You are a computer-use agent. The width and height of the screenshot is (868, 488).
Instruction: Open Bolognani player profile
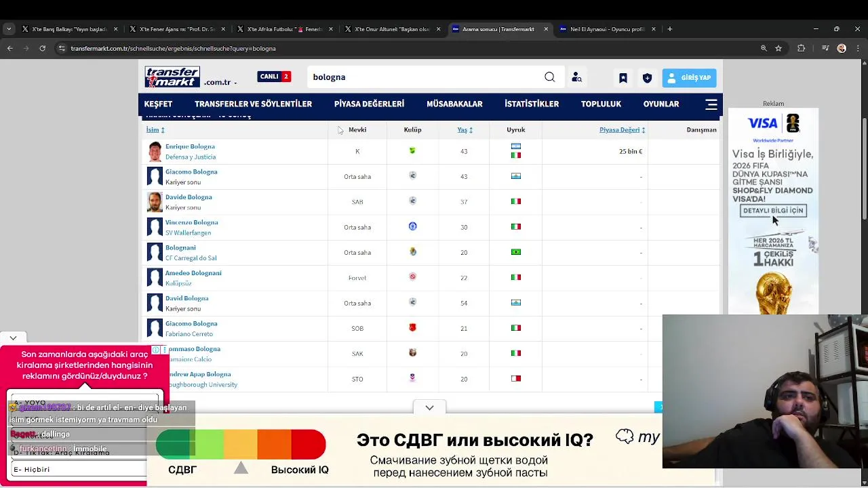pyautogui.click(x=180, y=247)
